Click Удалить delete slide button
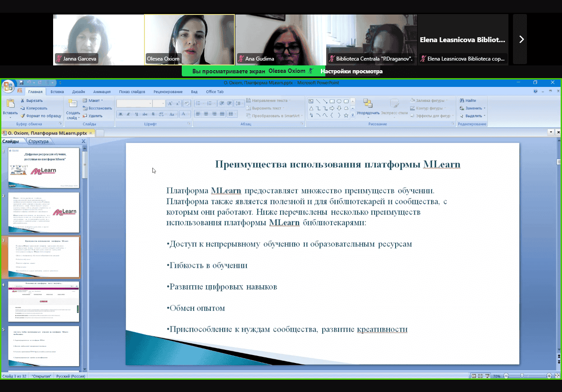 point(92,116)
